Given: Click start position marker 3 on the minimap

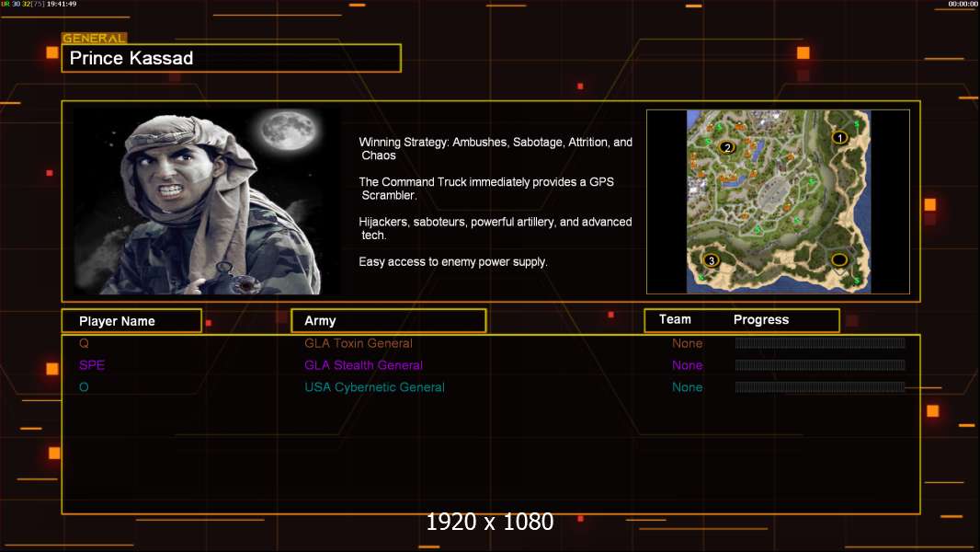Looking at the screenshot, I should [x=711, y=260].
